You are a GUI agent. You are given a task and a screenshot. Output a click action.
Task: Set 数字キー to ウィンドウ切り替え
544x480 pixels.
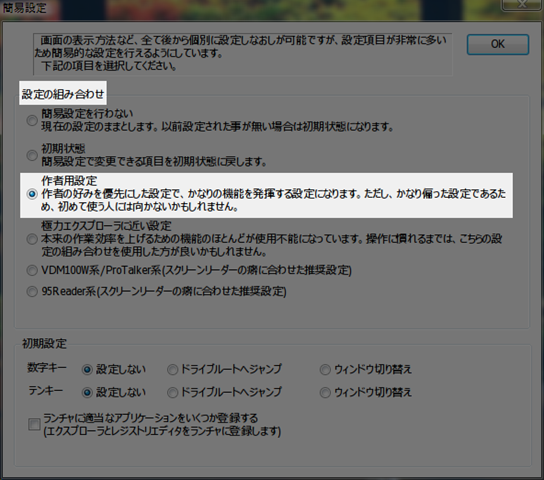[325, 370]
